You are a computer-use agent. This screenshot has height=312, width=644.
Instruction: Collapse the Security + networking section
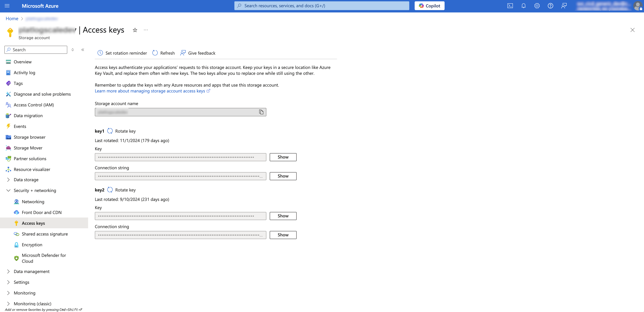[x=34, y=190]
